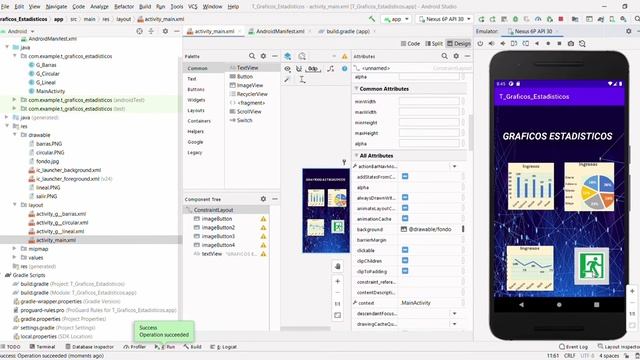640x360 pixels.
Task: Collapse the drawable folder in project tree
Action: 15,135
